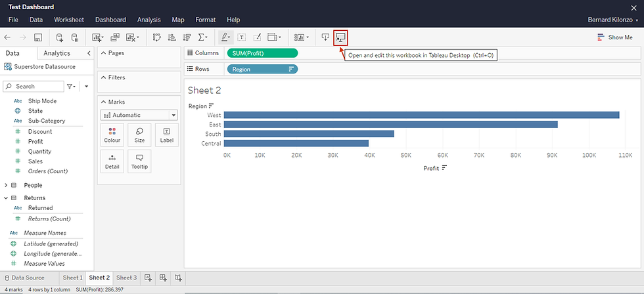Click the Colour marks card button

pos(112,135)
